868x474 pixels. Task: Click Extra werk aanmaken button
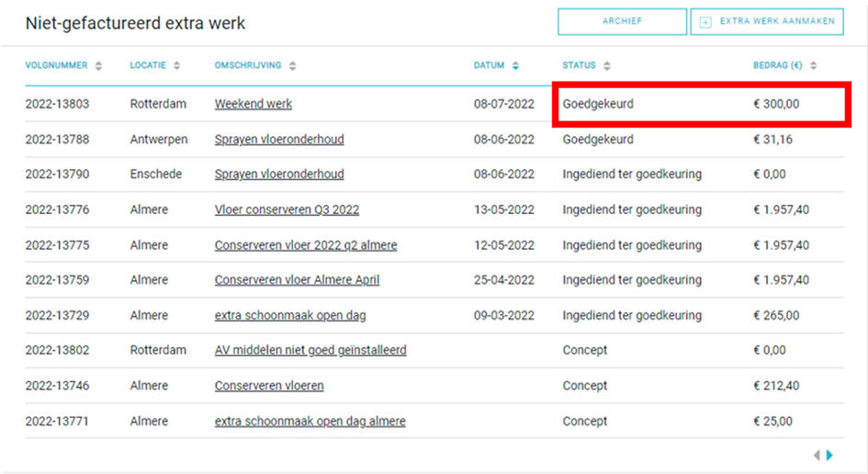coord(767,22)
